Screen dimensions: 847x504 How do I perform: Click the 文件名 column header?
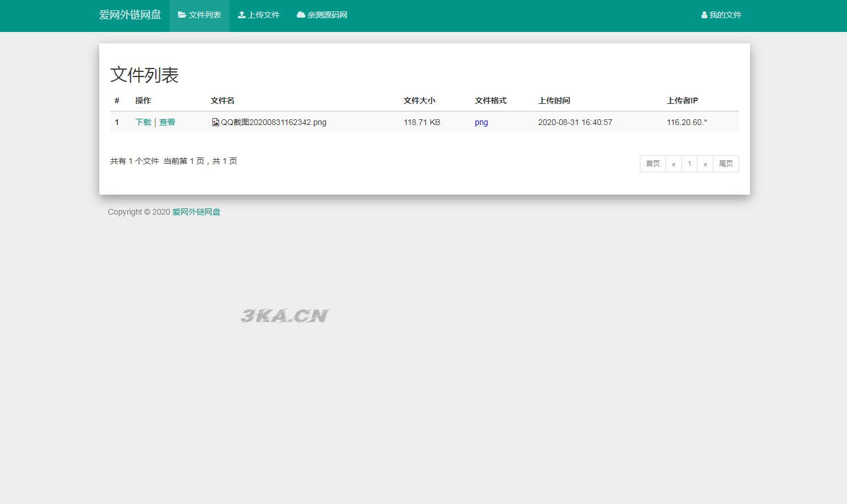coord(223,100)
